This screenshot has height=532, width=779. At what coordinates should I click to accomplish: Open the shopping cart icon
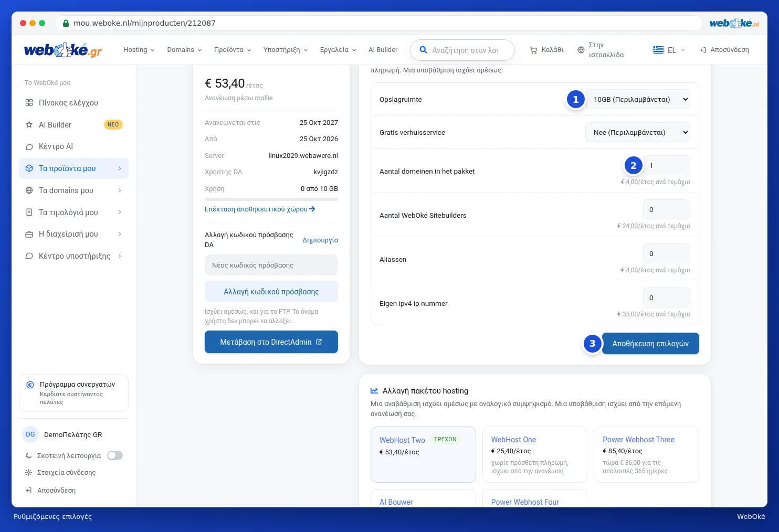533,50
